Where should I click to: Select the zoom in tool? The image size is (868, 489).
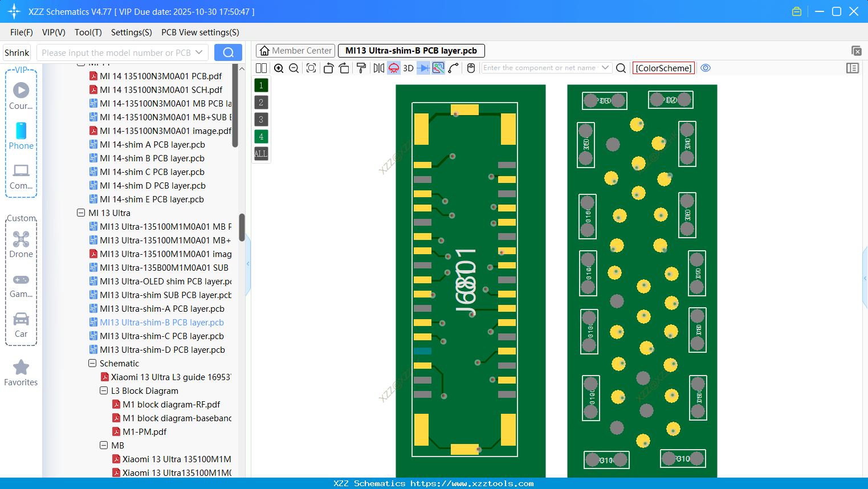click(279, 68)
